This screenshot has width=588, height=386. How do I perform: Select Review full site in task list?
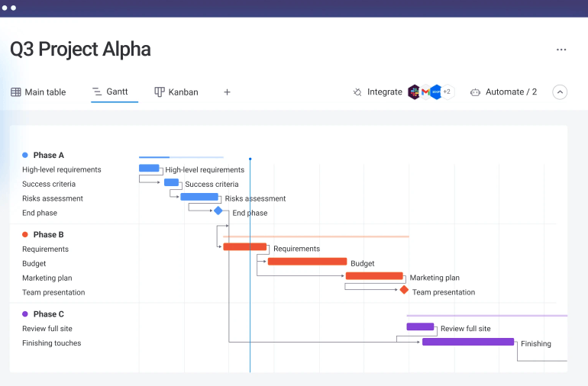click(x=47, y=329)
